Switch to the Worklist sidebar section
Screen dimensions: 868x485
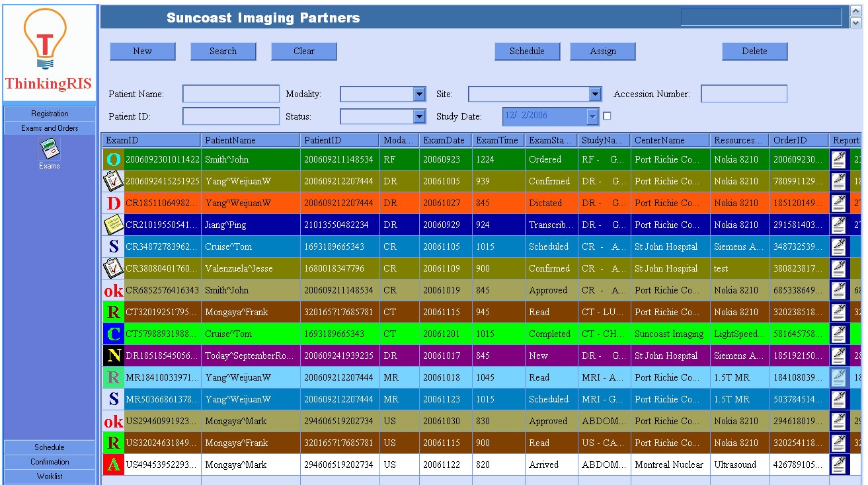tap(50, 476)
